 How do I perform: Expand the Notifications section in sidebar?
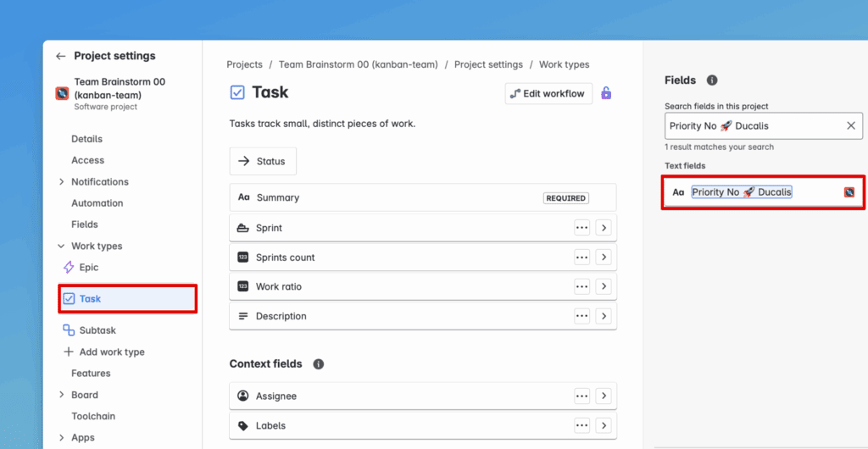click(61, 182)
